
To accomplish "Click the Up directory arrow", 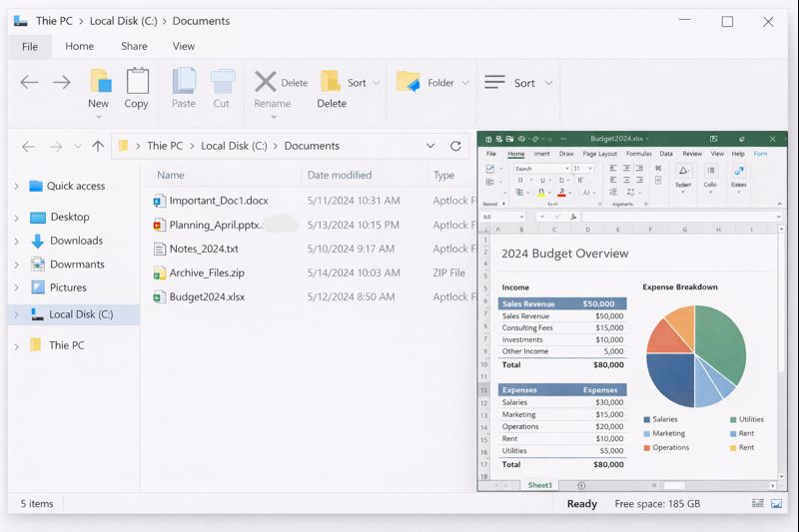I will (97, 146).
